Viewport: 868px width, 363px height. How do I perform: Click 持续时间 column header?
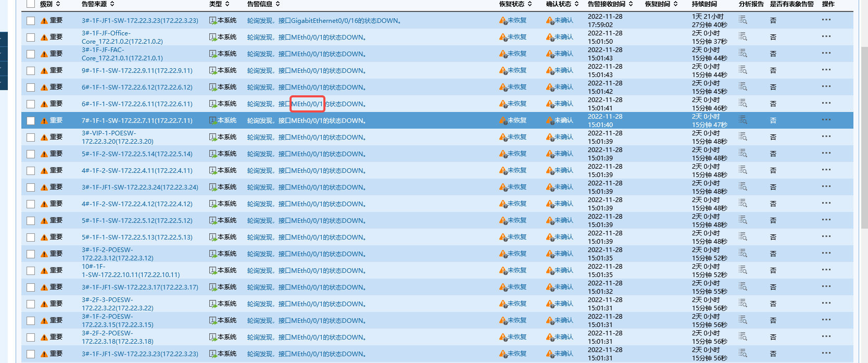pyautogui.click(x=704, y=4)
